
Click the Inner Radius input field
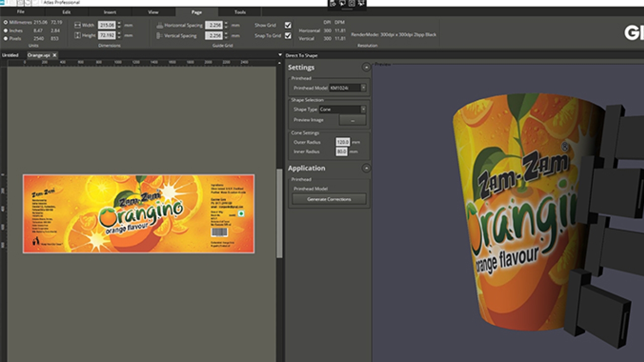342,151
